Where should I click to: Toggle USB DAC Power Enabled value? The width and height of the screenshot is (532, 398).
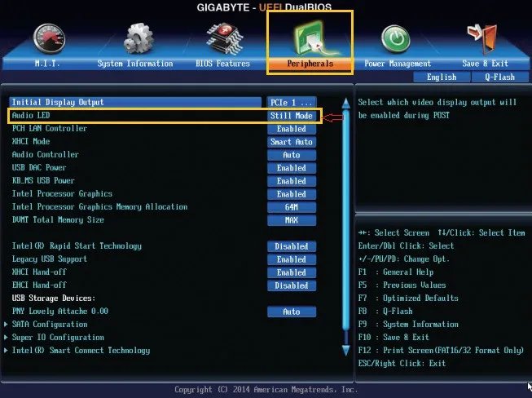(292, 168)
